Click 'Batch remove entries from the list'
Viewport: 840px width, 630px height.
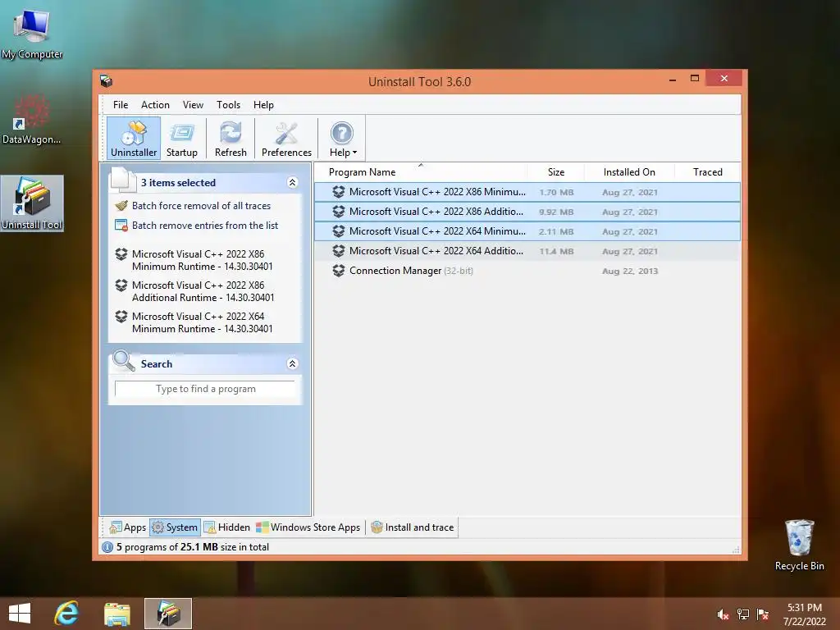[x=205, y=226]
